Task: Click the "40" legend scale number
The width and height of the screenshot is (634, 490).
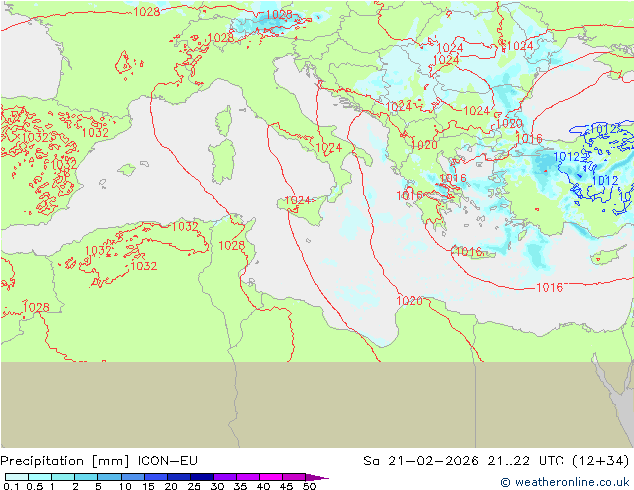Action: [x=263, y=486]
